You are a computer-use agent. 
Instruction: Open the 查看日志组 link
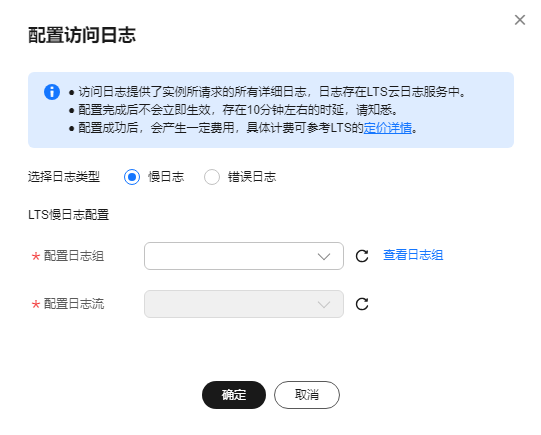413,255
